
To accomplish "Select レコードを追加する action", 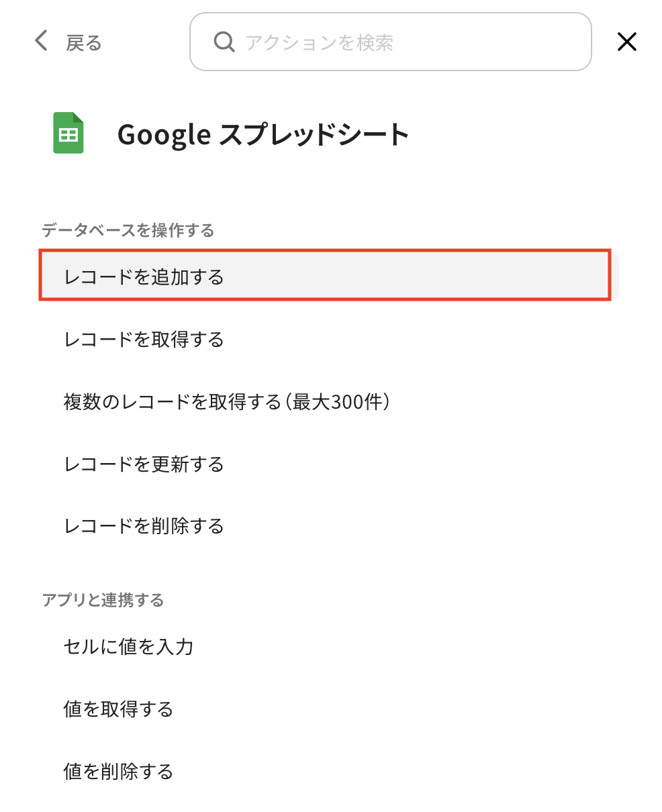I will [x=144, y=276].
